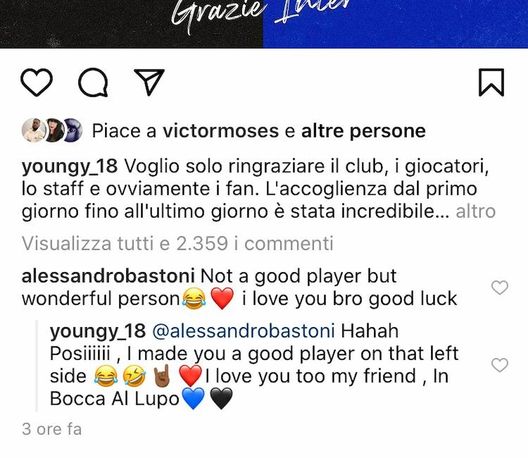Like youngy_18's reply with the small heart
This screenshot has height=458, width=528.
pyautogui.click(x=500, y=365)
